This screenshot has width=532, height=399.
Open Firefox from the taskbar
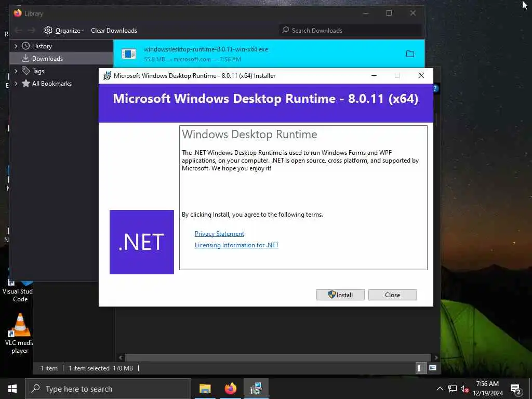230,389
